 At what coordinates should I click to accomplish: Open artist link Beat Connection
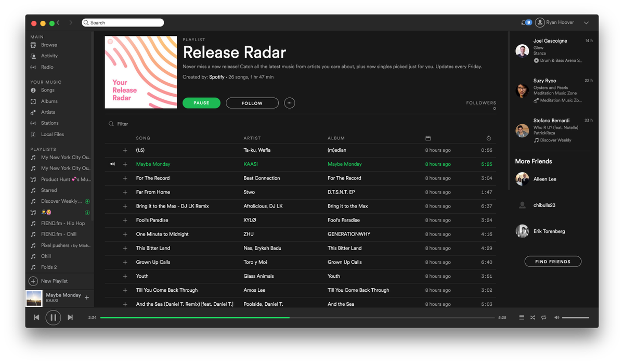[262, 178]
